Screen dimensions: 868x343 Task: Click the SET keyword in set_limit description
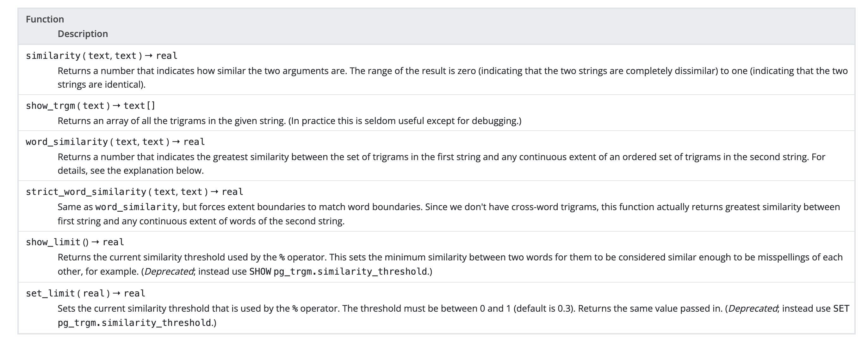(x=841, y=309)
